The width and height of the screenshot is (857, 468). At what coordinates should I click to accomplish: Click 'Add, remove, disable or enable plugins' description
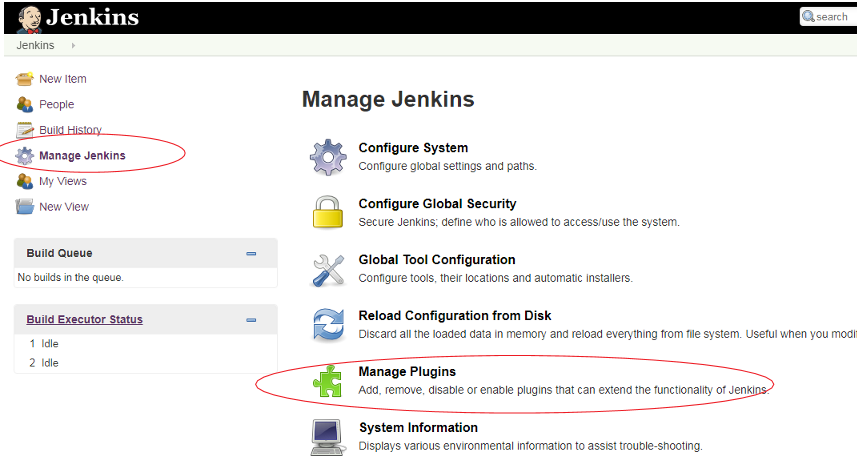tap(563, 390)
